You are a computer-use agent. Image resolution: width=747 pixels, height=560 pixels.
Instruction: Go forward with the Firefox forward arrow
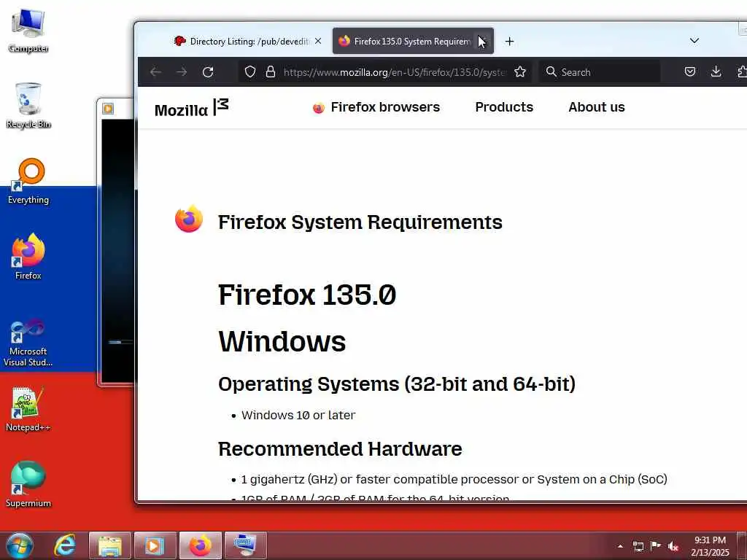(x=182, y=72)
